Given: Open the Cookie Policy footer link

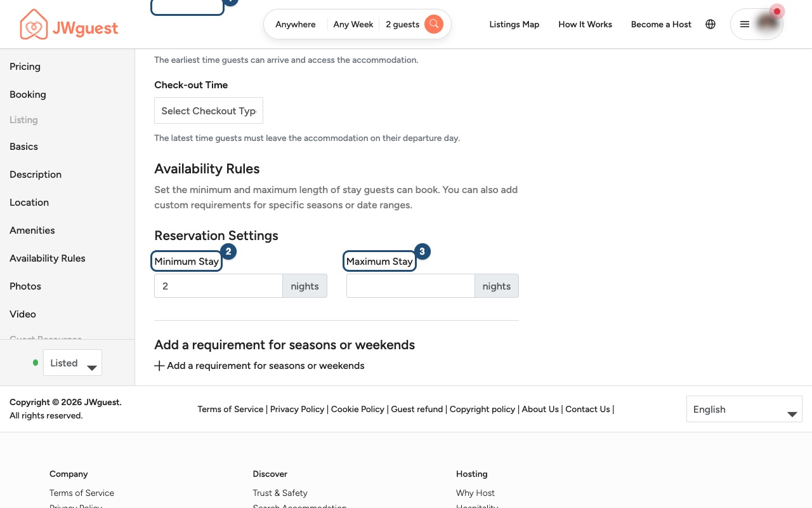Looking at the screenshot, I should pyautogui.click(x=358, y=410).
